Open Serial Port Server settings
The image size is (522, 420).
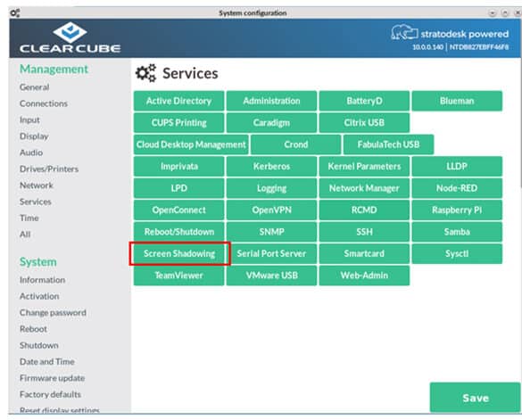pyautogui.click(x=271, y=253)
